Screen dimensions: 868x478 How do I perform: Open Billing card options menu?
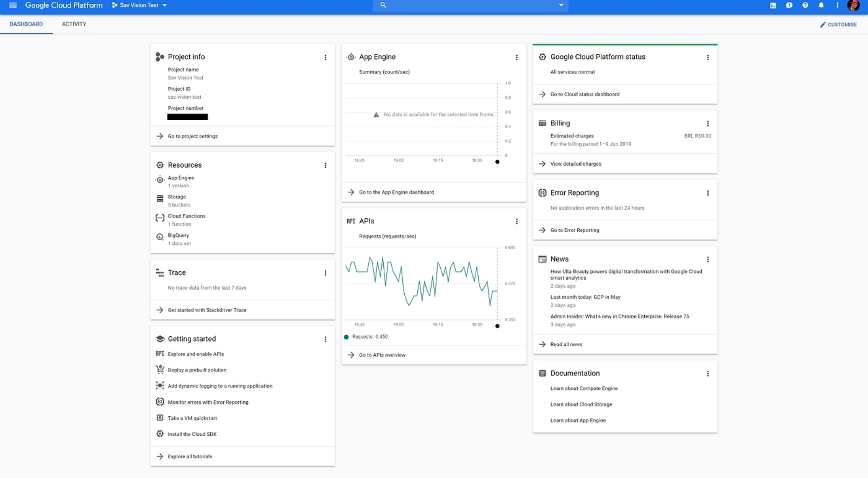point(708,124)
